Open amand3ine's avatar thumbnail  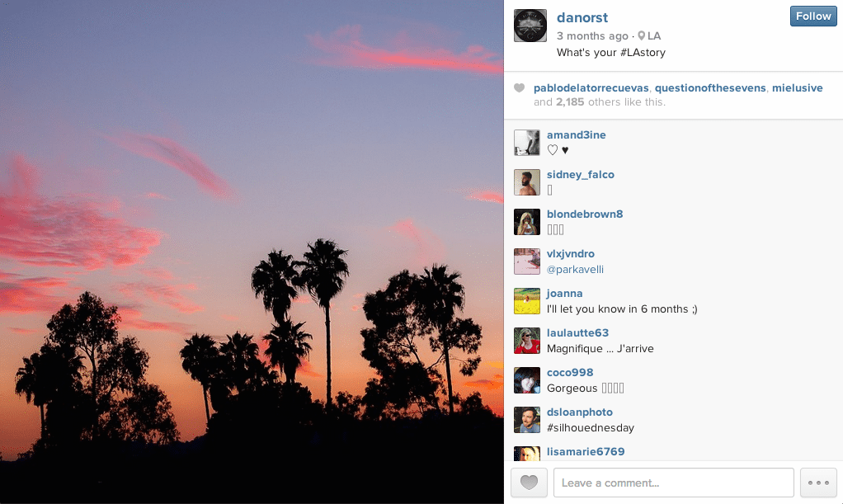527,143
